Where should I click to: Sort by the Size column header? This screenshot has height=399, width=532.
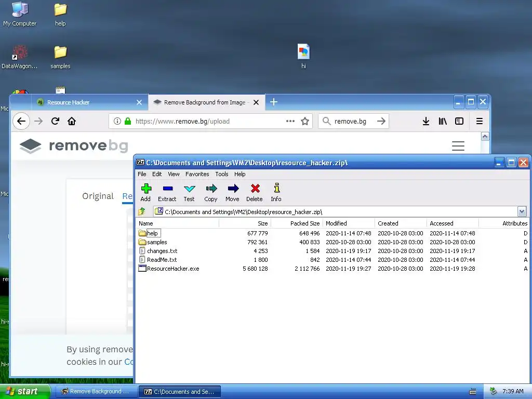coord(245,223)
